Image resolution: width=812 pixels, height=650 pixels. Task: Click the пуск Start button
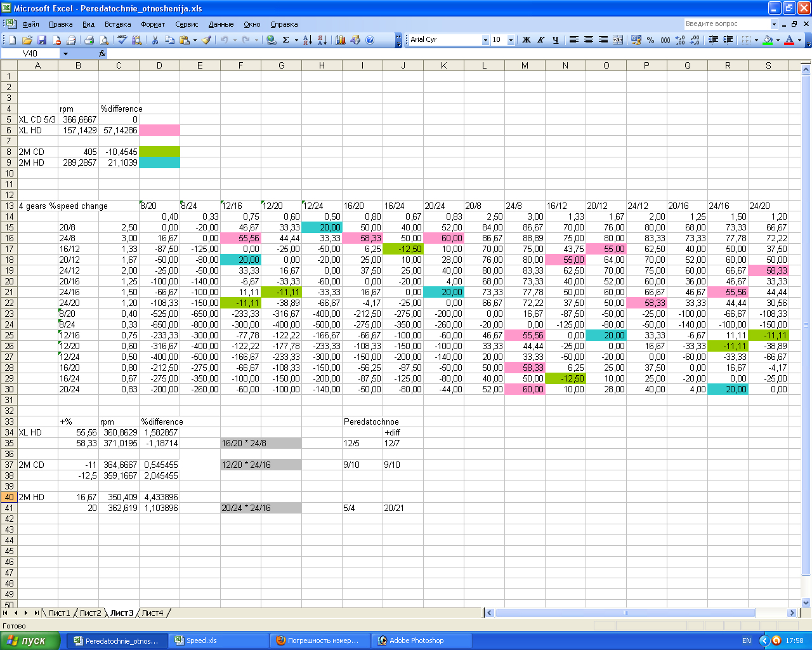tap(30, 640)
